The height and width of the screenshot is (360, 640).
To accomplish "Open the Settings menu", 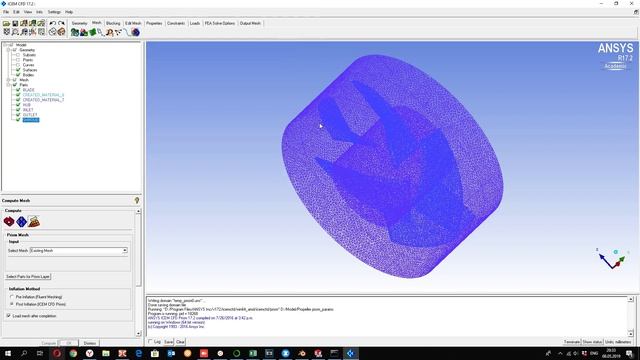I will pos(54,12).
